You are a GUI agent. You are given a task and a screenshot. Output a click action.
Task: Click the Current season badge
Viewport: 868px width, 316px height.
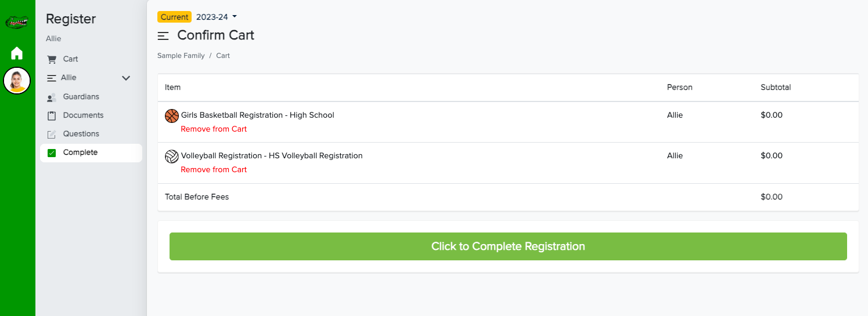pyautogui.click(x=174, y=17)
